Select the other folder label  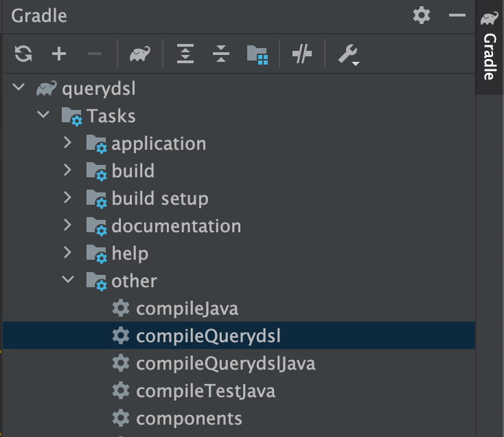pos(135,281)
